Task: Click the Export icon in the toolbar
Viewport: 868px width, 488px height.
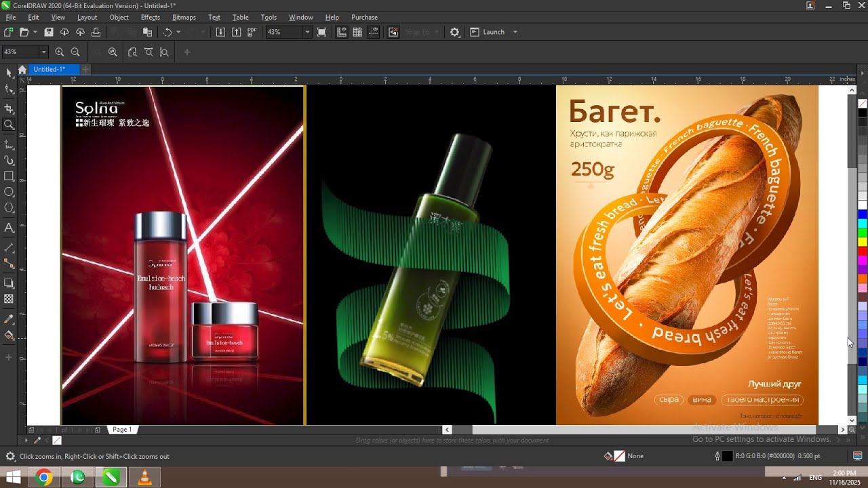Action: 236,32
